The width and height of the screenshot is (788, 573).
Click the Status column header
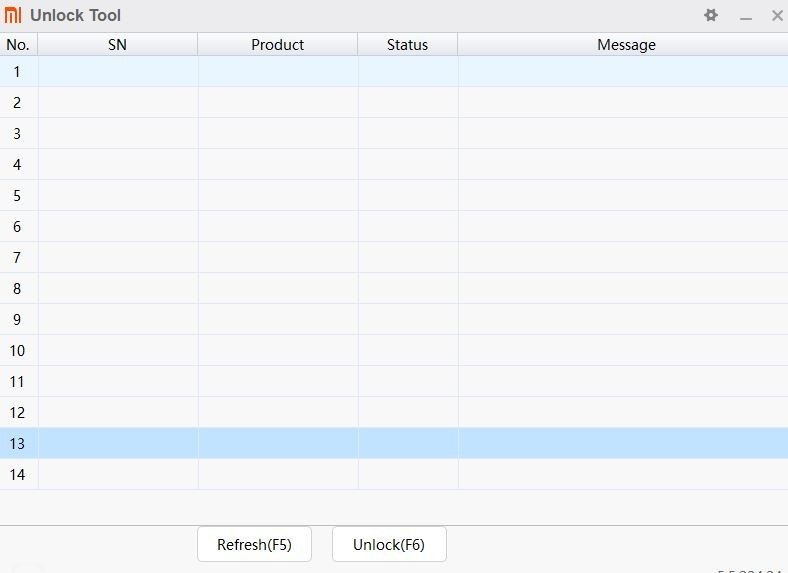(407, 44)
